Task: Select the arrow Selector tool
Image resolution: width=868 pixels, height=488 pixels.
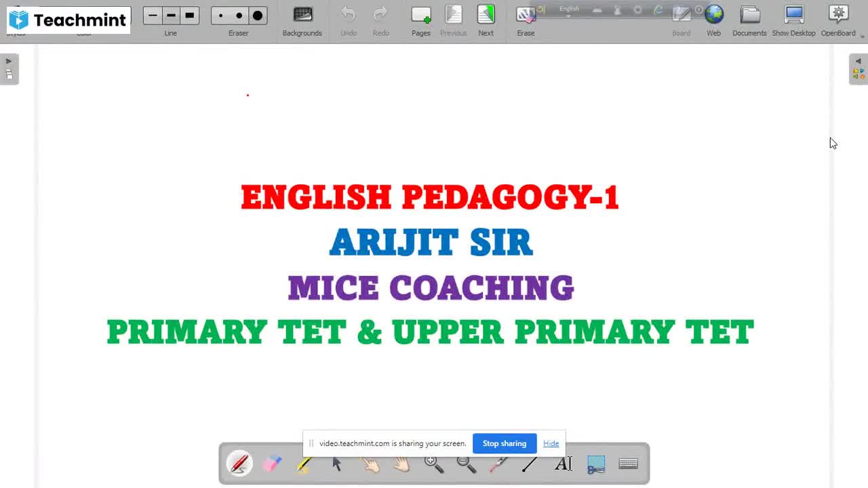Action: (336, 464)
